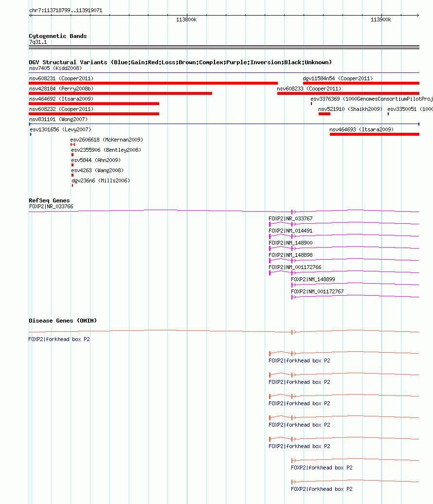Screen dimensions: 433x504
Task: Click the esv3376369 blue variant marker
Action: (311, 104)
